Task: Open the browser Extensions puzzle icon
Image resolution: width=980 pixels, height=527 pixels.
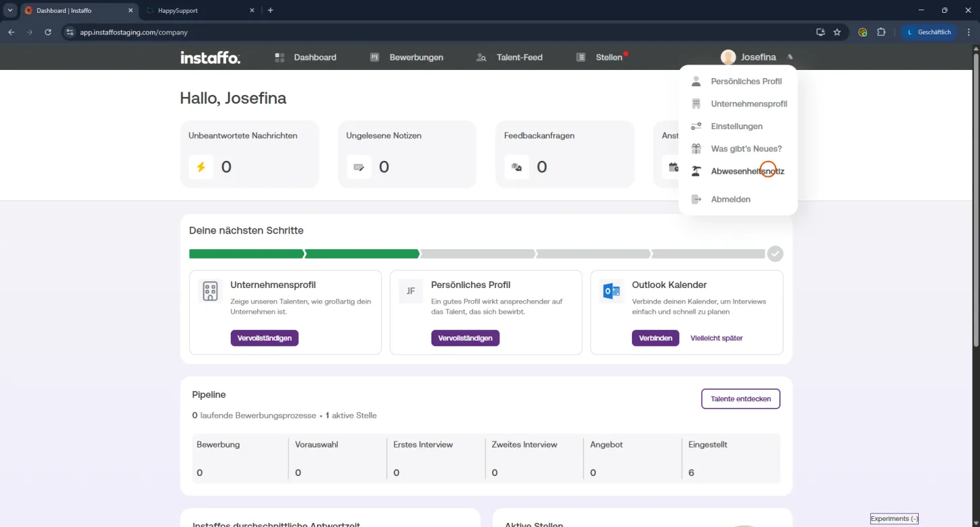Action: tap(881, 32)
